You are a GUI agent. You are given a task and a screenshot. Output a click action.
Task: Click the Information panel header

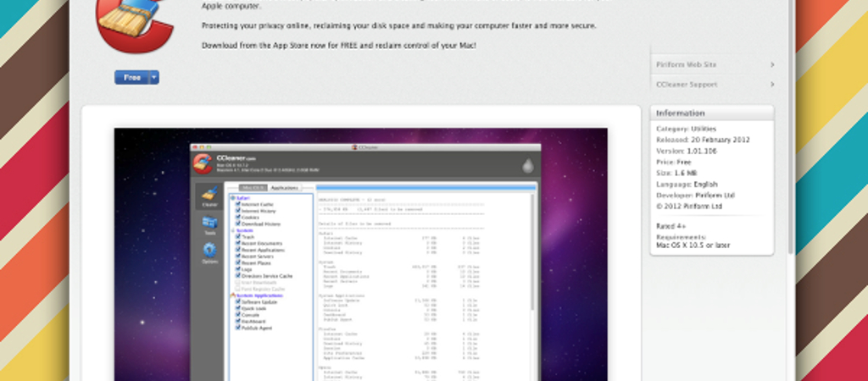point(712,113)
